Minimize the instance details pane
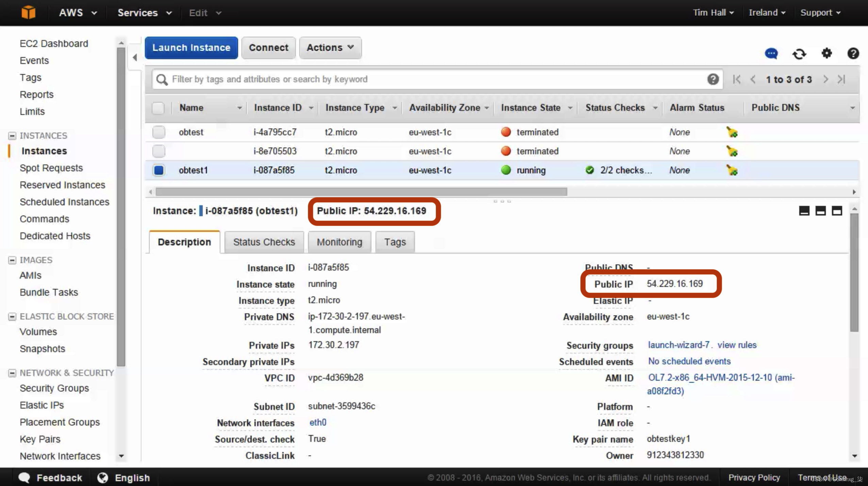 pyautogui.click(x=804, y=211)
